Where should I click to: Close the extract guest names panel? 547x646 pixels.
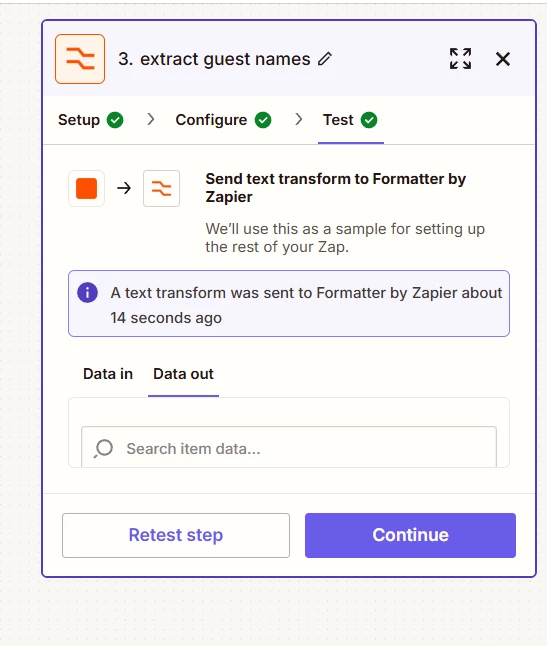click(503, 59)
